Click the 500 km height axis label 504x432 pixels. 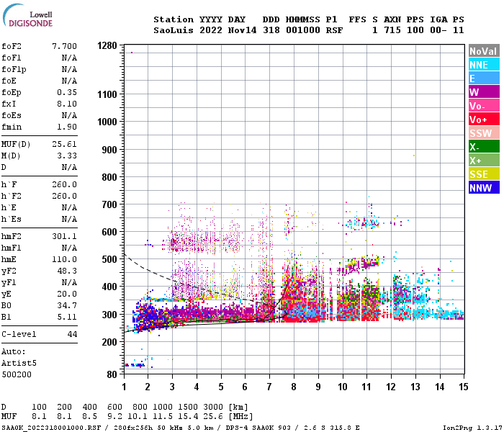(x=109, y=259)
